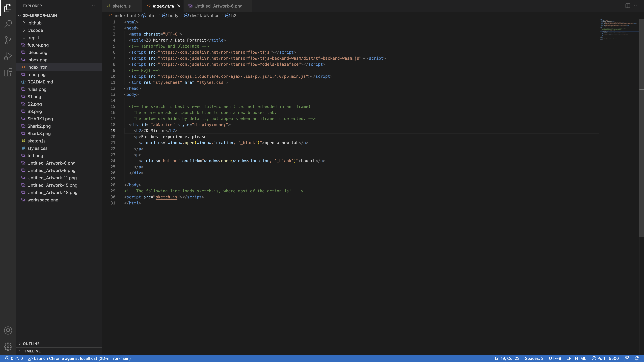
Task: Open the Accounts menu icon
Action: click(8, 330)
